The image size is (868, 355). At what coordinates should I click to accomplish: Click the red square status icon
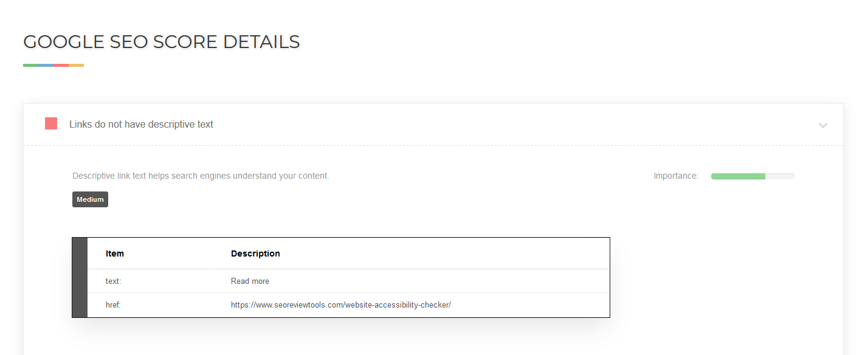(x=51, y=124)
